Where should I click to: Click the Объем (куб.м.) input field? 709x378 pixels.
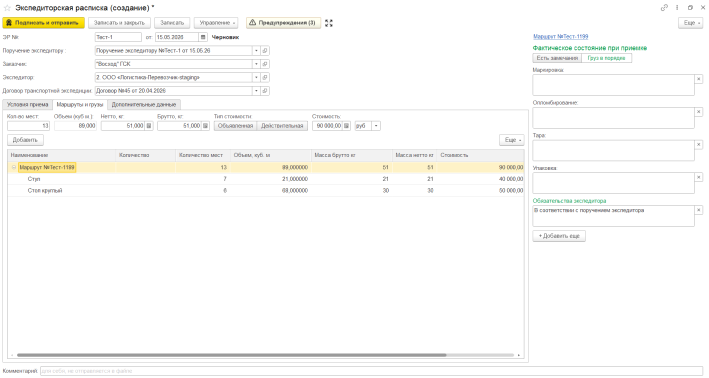76,126
